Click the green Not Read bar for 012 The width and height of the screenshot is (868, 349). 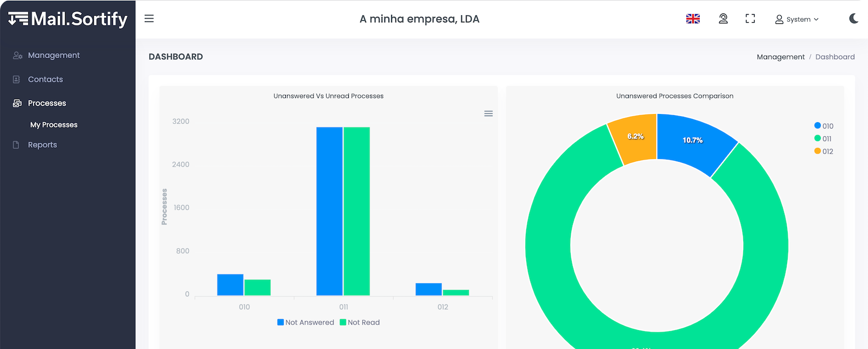coord(456,293)
